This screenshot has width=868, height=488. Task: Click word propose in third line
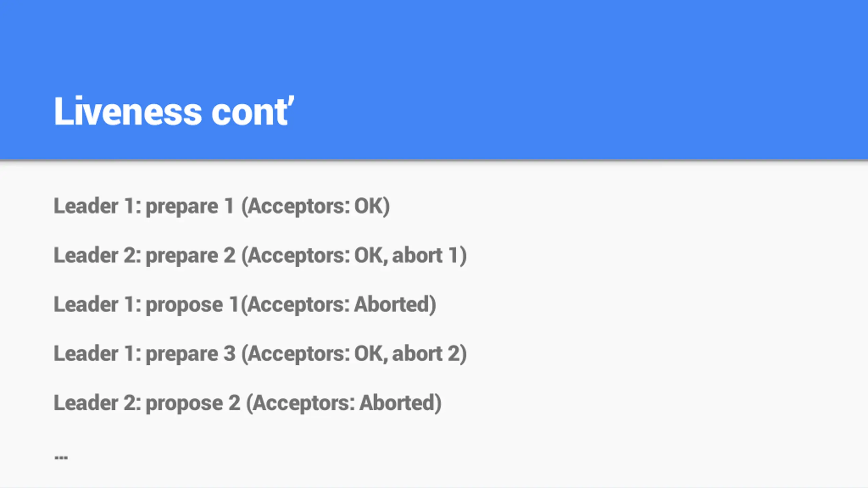pyautogui.click(x=184, y=305)
